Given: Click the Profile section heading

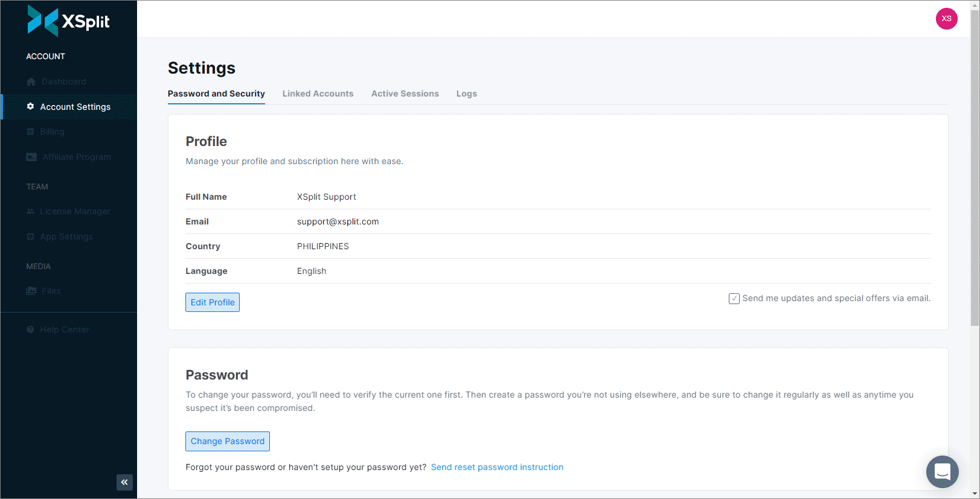Looking at the screenshot, I should point(207,141).
